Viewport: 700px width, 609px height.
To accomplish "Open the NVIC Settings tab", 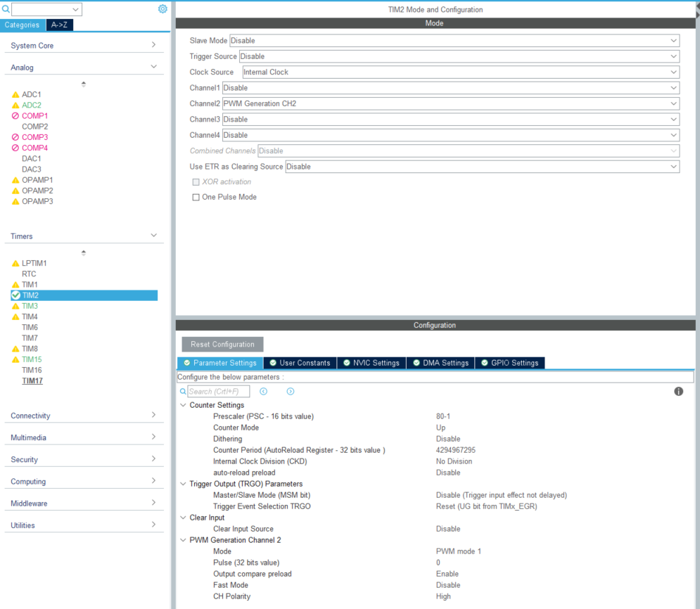I will 371,363.
